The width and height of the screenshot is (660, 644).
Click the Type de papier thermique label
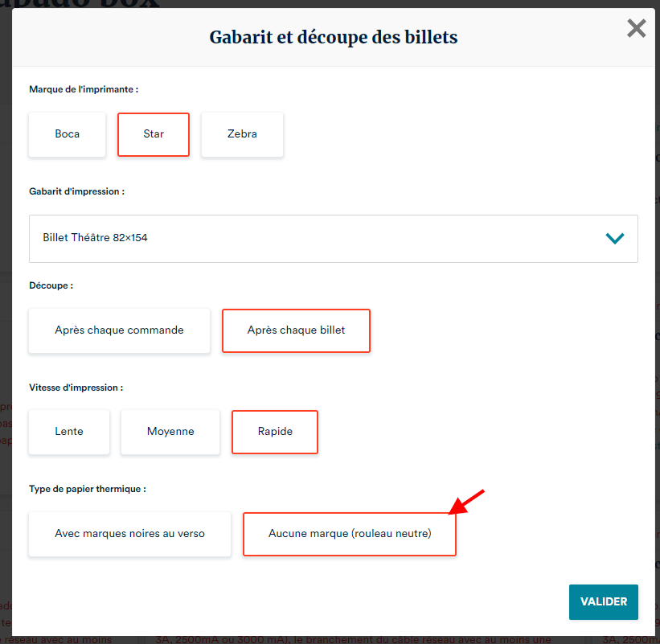[x=87, y=489]
